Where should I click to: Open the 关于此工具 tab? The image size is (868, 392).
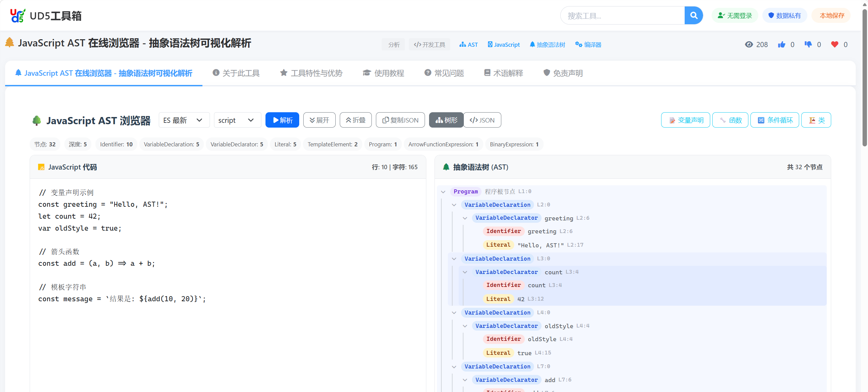tap(236, 73)
